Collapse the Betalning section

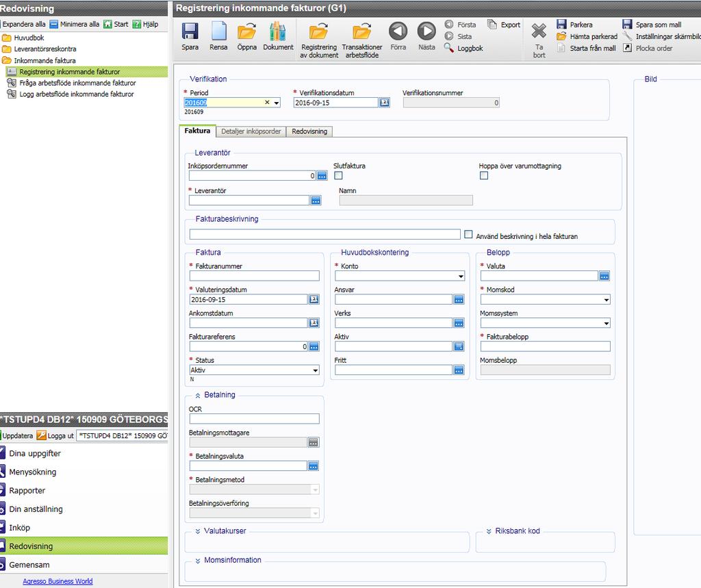pyautogui.click(x=198, y=395)
